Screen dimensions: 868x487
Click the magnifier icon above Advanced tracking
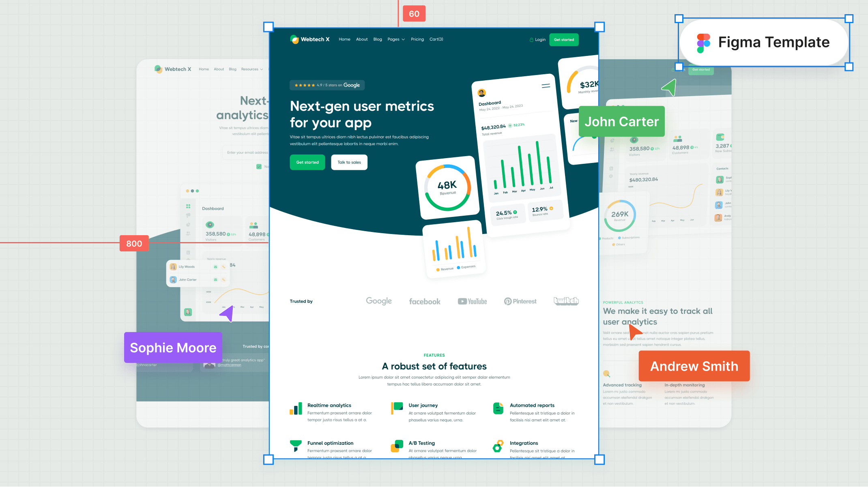pyautogui.click(x=607, y=374)
